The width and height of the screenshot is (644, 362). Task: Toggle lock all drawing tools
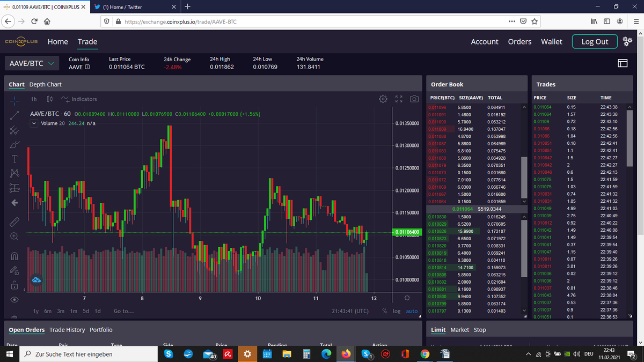pyautogui.click(x=15, y=284)
